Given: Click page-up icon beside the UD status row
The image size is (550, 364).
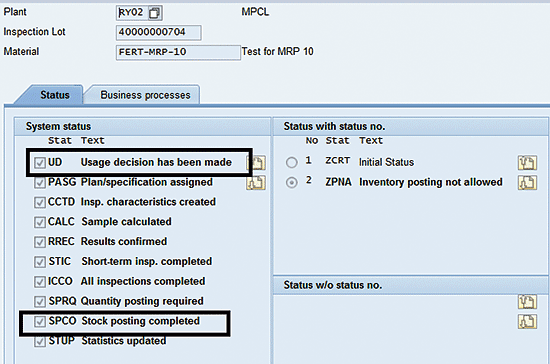Looking at the screenshot, I should pos(256,163).
